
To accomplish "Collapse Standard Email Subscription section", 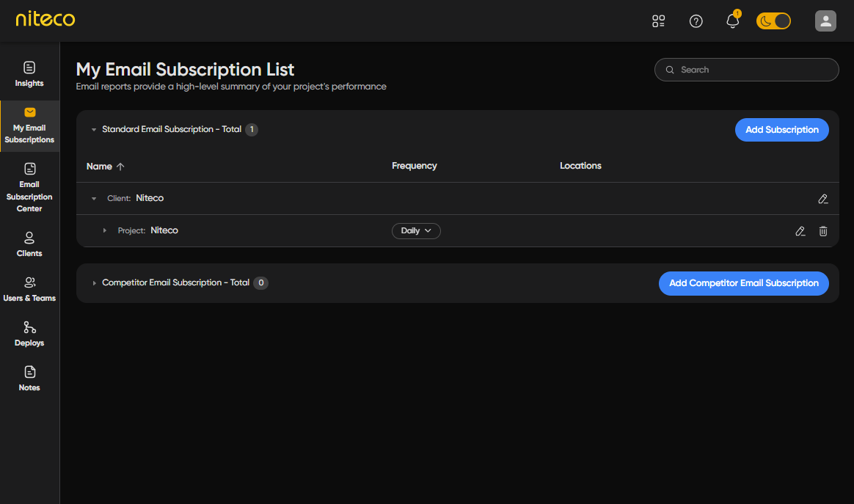I will click(94, 130).
